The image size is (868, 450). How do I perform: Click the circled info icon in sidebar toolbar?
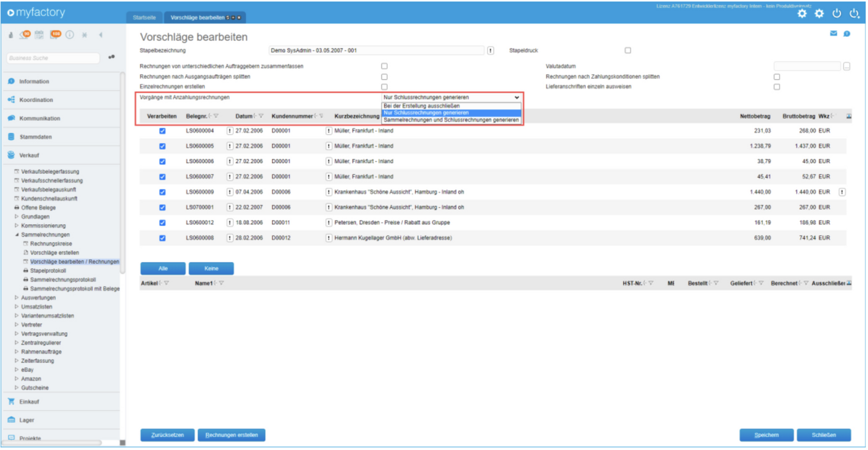pyautogui.click(x=70, y=35)
